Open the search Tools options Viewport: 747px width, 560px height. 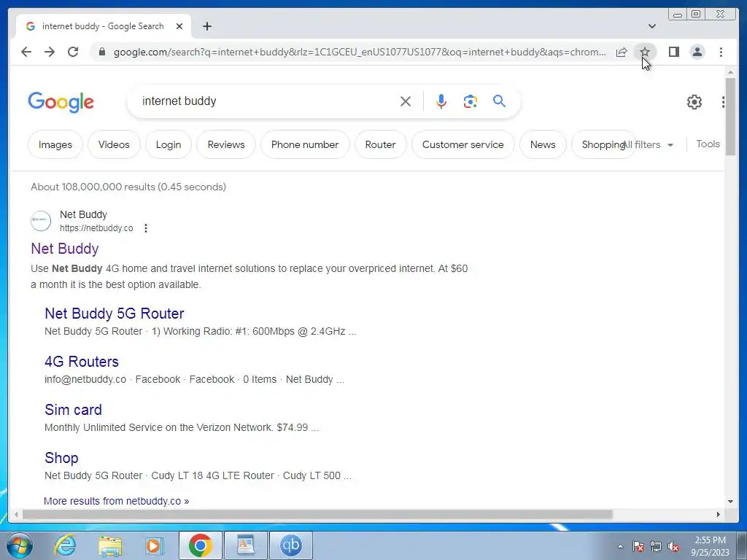(708, 144)
